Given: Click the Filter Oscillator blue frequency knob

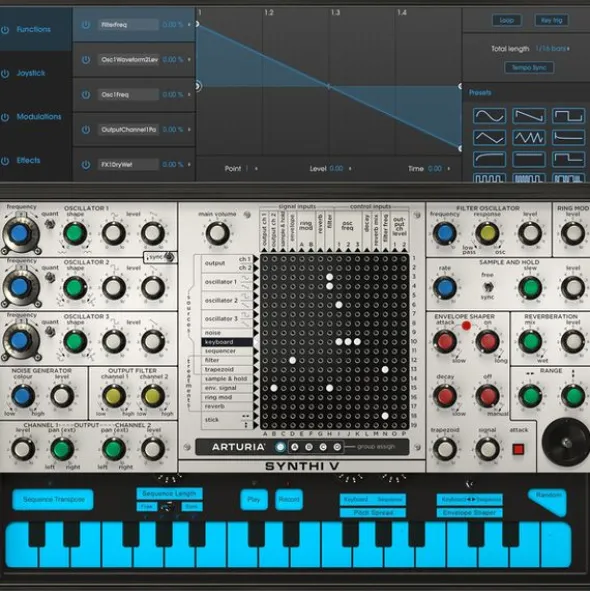Looking at the screenshot, I should click(445, 233).
